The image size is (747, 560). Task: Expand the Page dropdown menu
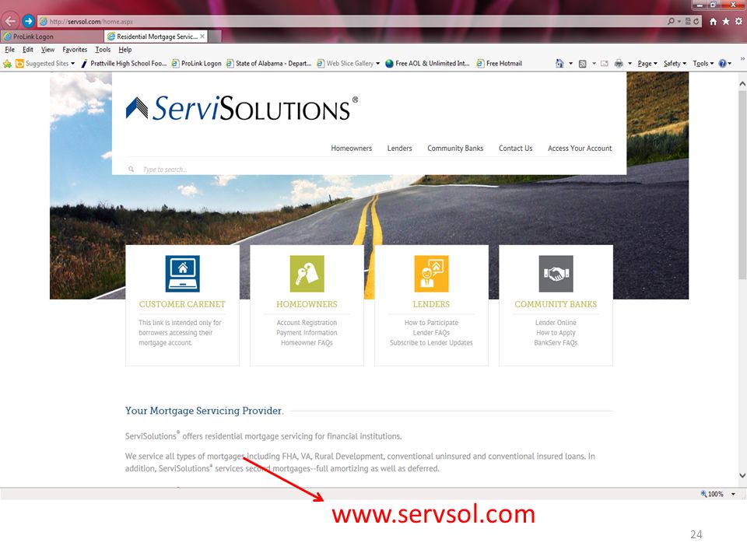(x=647, y=63)
